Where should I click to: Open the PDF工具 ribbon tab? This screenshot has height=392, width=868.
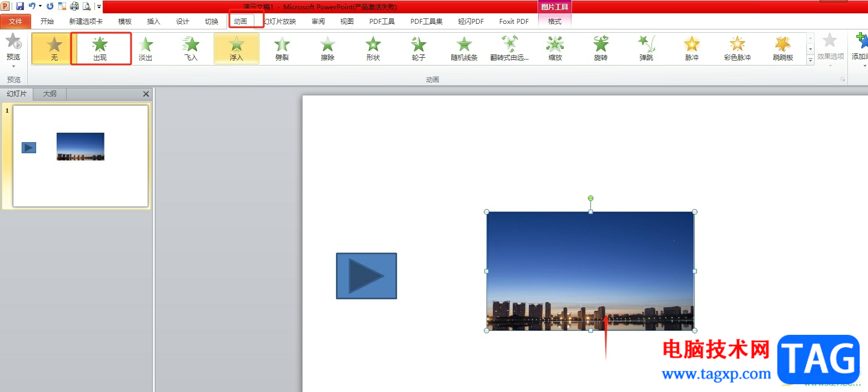(382, 22)
